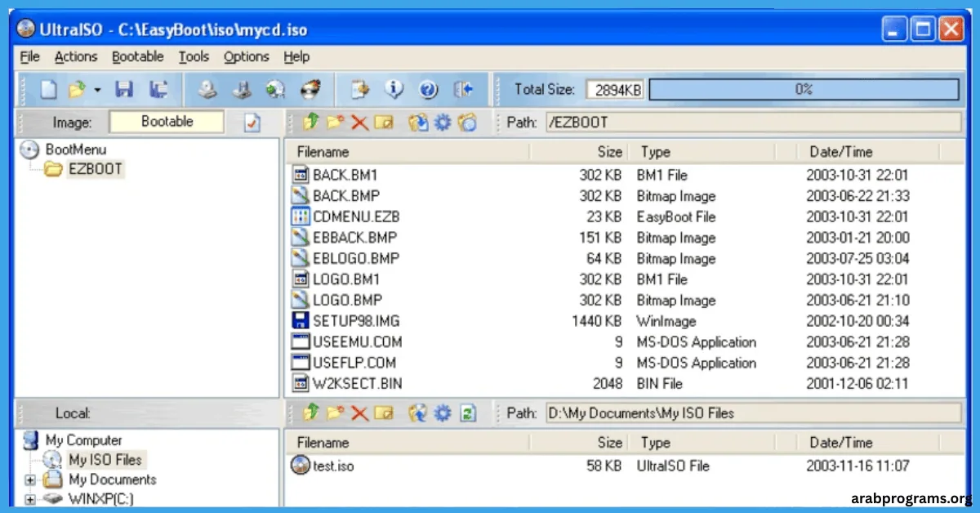
Task: Click the Add files icon in Local toolbar
Action: pos(418,413)
